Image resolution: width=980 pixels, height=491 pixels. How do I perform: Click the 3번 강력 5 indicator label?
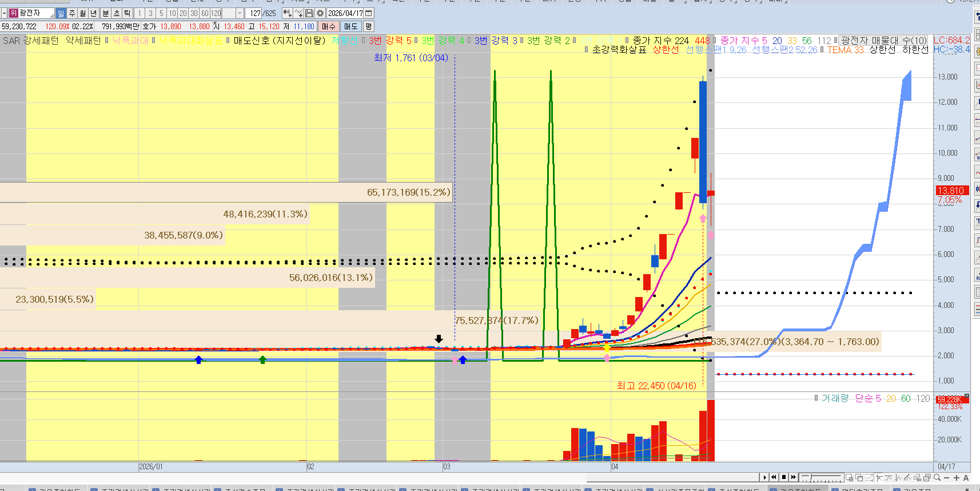[390, 41]
